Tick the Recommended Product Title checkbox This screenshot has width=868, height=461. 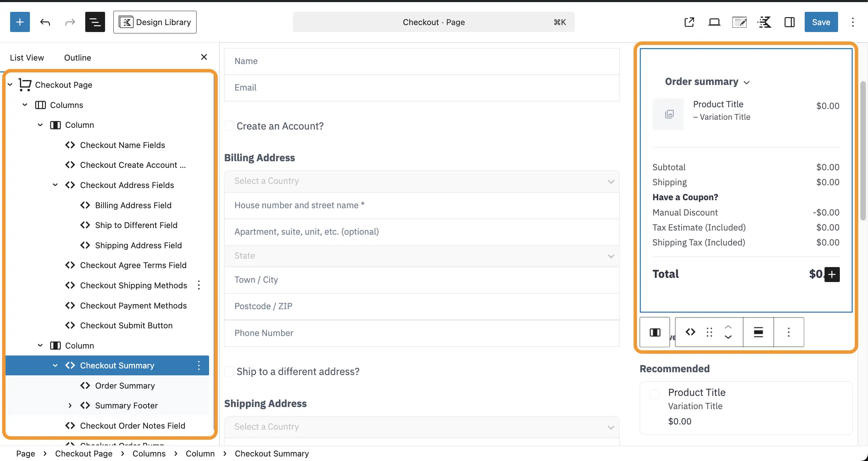[654, 394]
